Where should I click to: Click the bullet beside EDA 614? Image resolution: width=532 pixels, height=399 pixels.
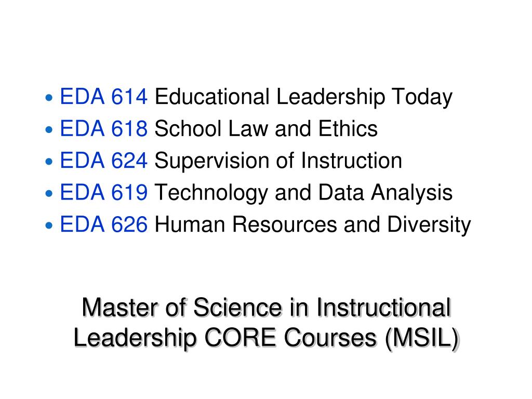[x=49, y=98]
